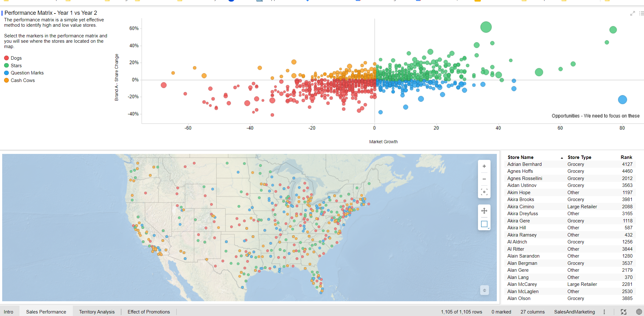Open the three-dot menu beside SalesAndMarketing
644x316 pixels.
point(604,312)
